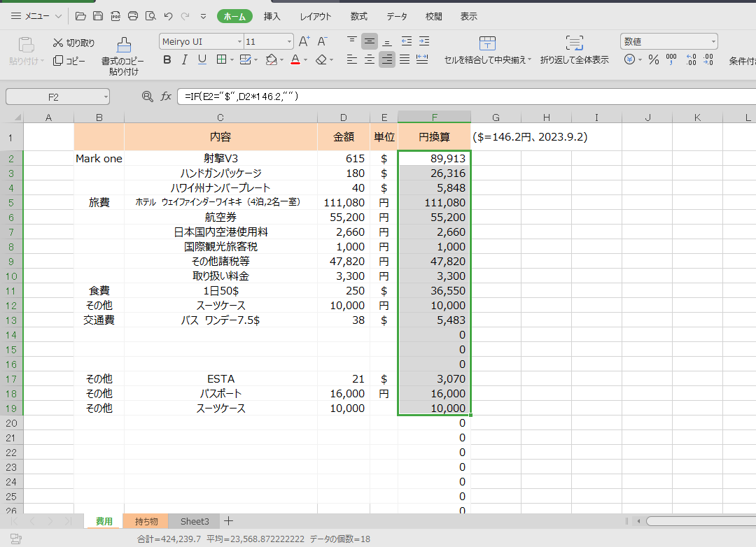Click the Undo arrow icon
Image resolution: width=756 pixels, height=547 pixels.
tap(168, 16)
